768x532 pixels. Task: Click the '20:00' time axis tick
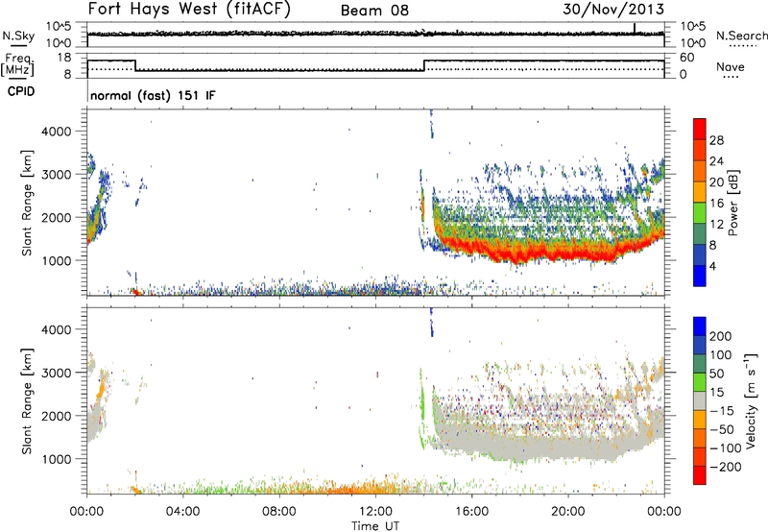click(568, 512)
